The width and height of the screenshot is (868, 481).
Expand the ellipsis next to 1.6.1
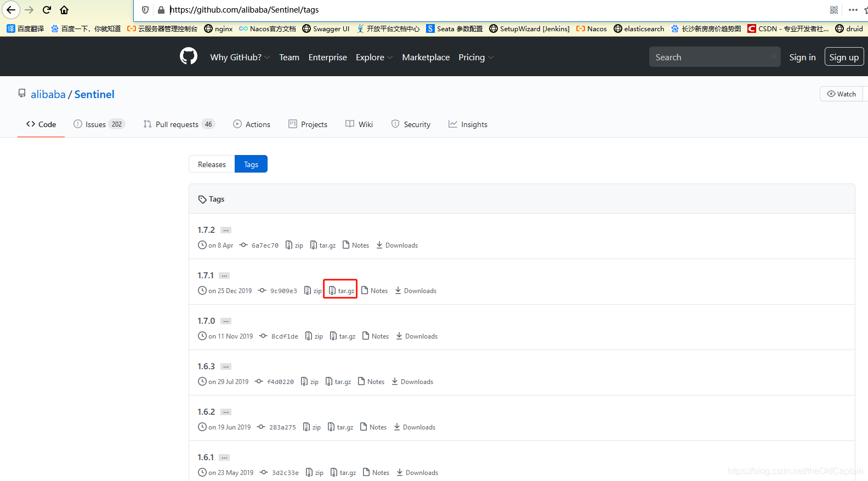(x=224, y=458)
